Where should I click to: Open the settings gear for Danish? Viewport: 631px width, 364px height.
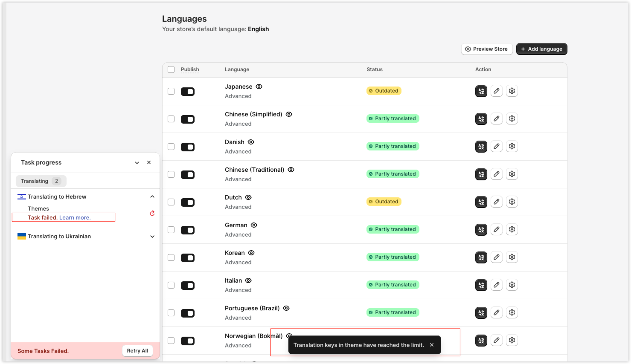[x=512, y=147]
